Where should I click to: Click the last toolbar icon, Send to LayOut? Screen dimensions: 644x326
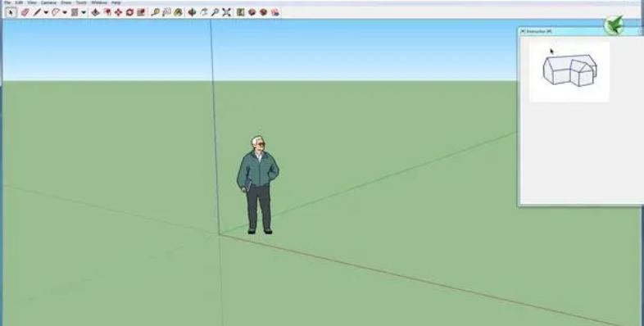pos(274,12)
